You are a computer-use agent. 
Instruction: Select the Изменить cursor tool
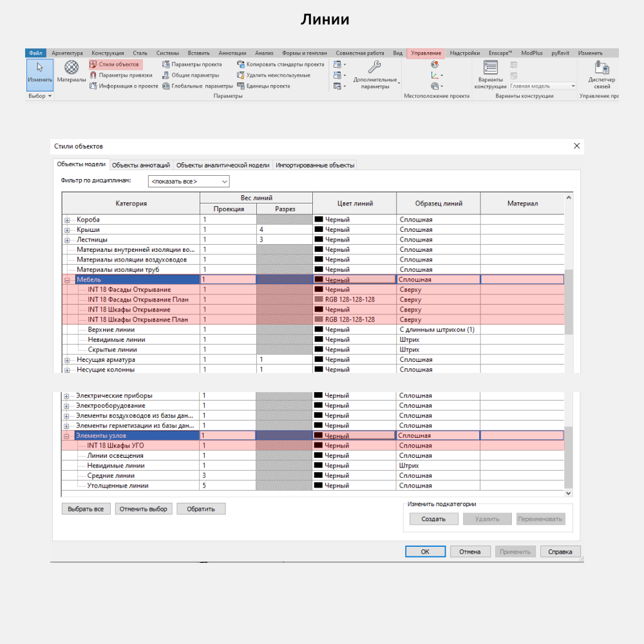coord(40,74)
